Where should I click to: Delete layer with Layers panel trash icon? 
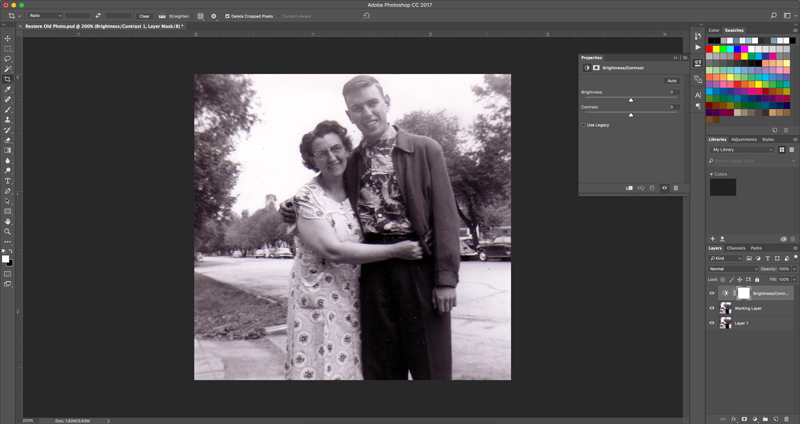786,419
